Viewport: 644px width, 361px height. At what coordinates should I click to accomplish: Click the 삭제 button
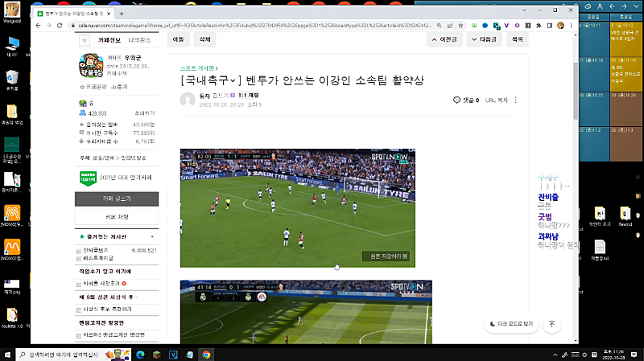[205, 39]
